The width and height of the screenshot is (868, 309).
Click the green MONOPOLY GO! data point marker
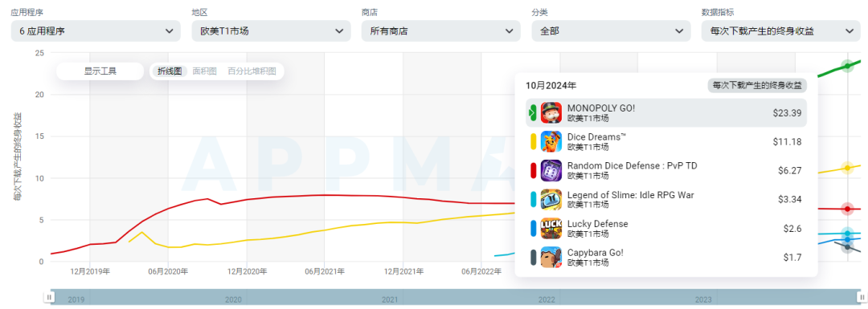pos(847,66)
